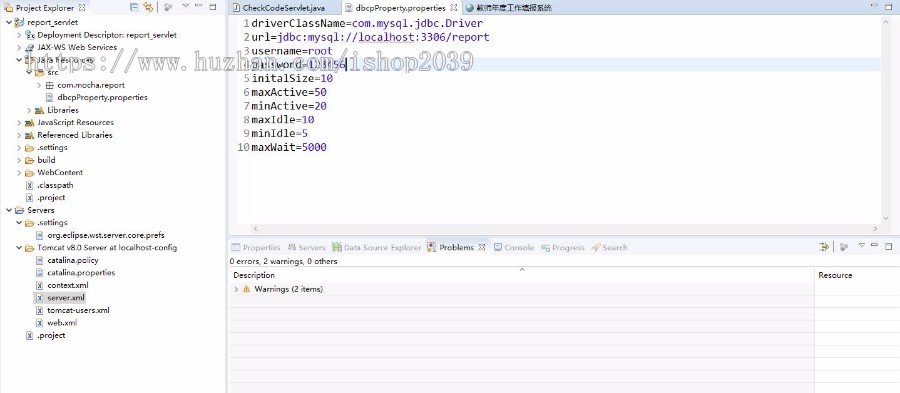Expand JAX-WS Web Services node
The width and height of the screenshot is (900, 393).
(x=19, y=48)
